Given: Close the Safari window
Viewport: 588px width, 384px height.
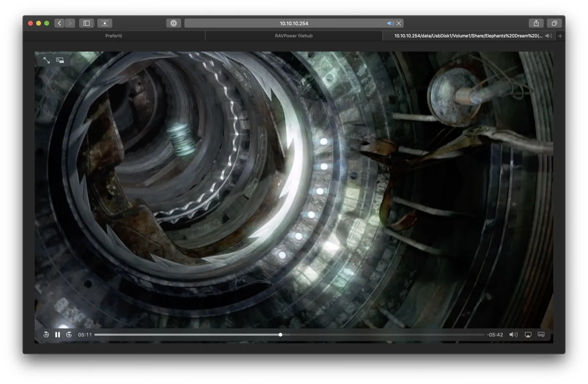Looking at the screenshot, I should point(31,23).
